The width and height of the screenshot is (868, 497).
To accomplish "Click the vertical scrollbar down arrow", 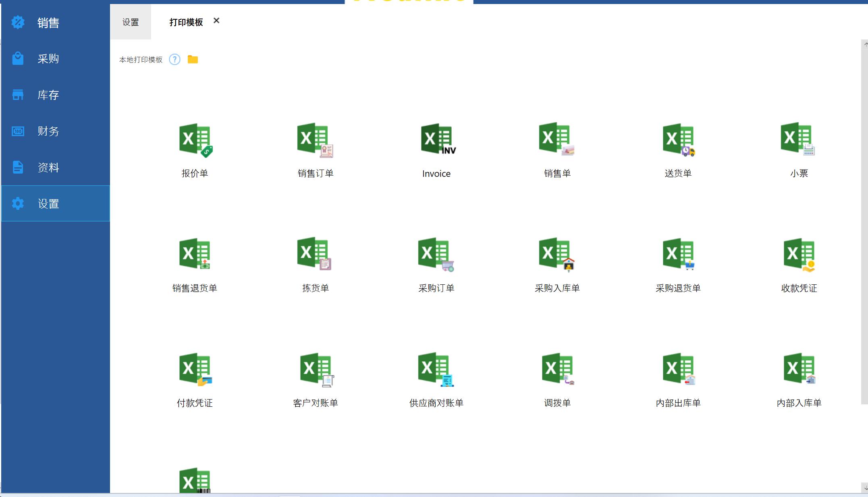I will pyautogui.click(x=865, y=488).
